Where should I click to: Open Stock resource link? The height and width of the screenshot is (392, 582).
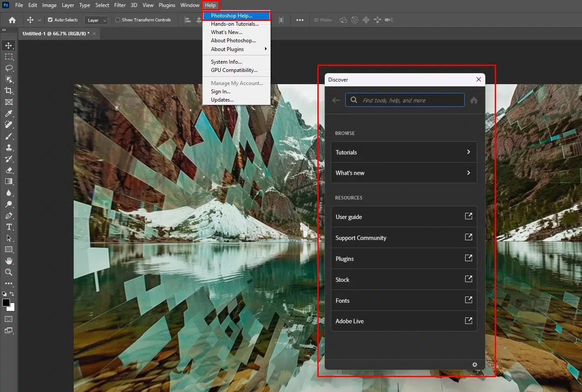pyautogui.click(x=404, y=280)
